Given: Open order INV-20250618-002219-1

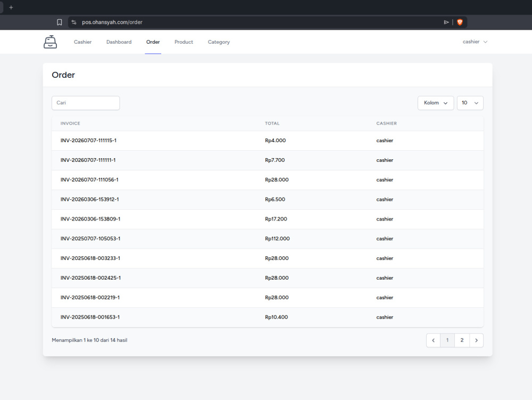Looking at the screenshot, I should click(90, 298).
